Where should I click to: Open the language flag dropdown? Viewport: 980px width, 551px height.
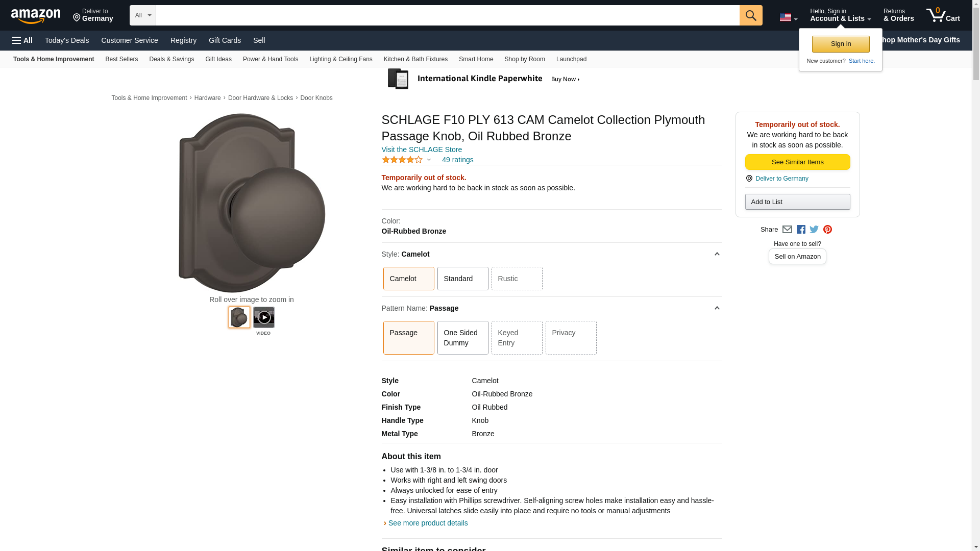pyautogui.click(x=788, y=17)
